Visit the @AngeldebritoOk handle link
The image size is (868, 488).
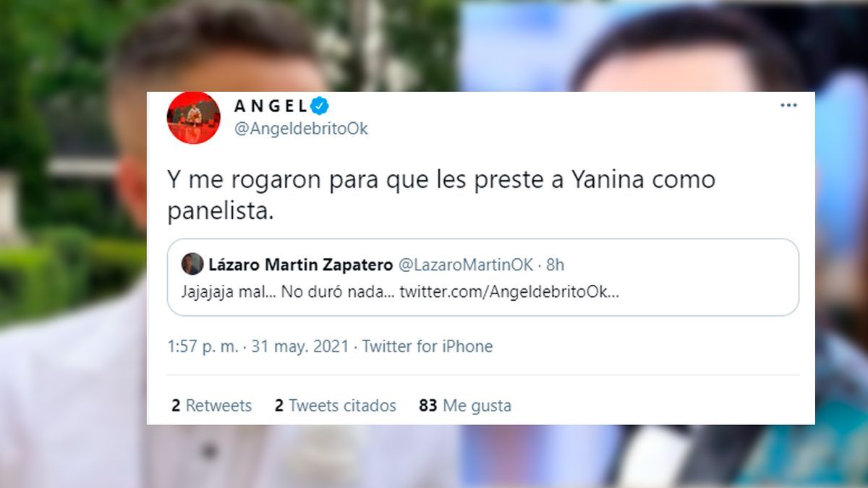[x=301, y=129]
